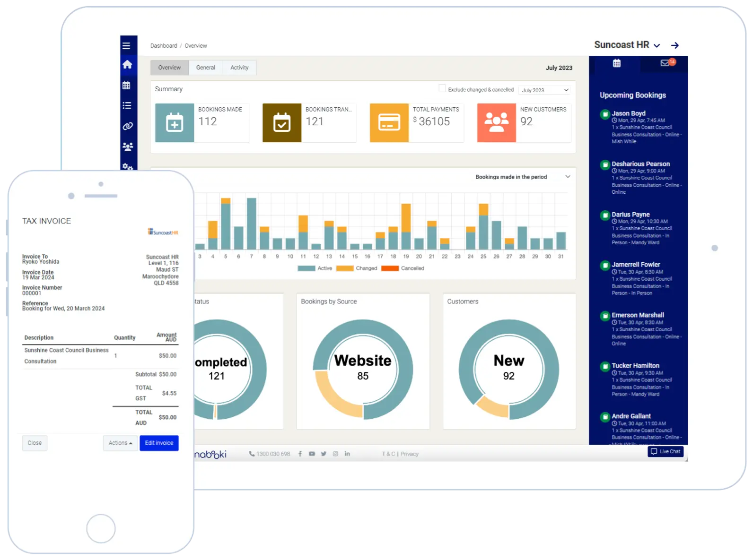Open the Twitter icon in footer

324,454
